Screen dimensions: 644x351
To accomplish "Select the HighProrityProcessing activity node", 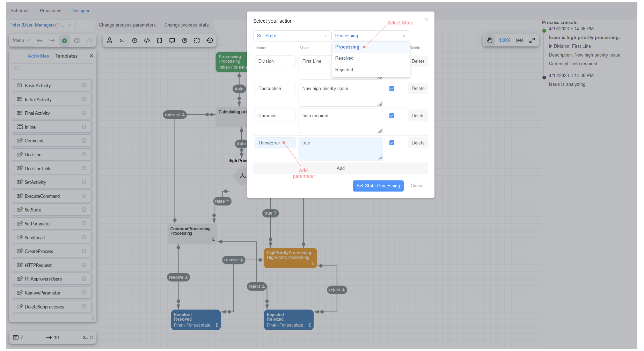I will (x=290, y=258).
